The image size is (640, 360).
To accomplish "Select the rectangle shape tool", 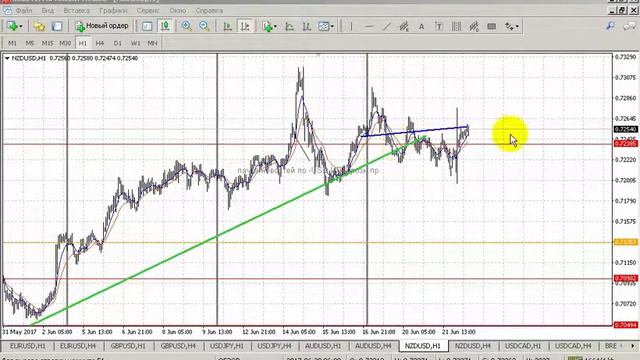I will point(491,26).
